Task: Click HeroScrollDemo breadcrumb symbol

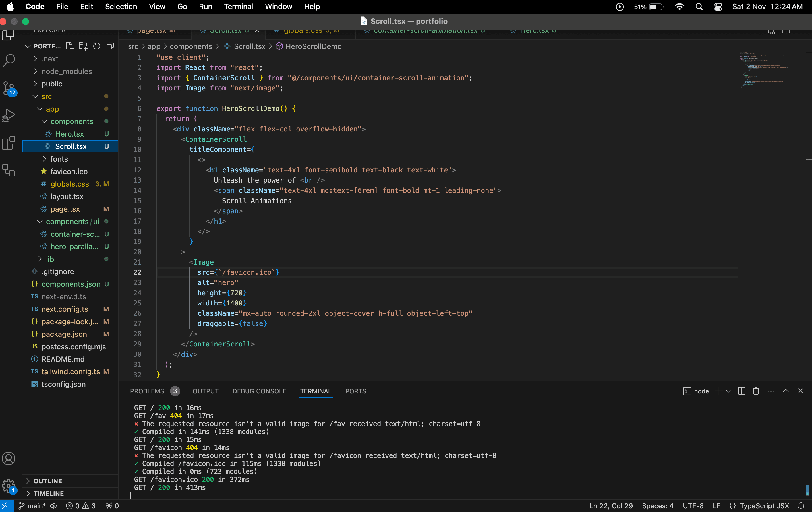Action: pos(313,46)
